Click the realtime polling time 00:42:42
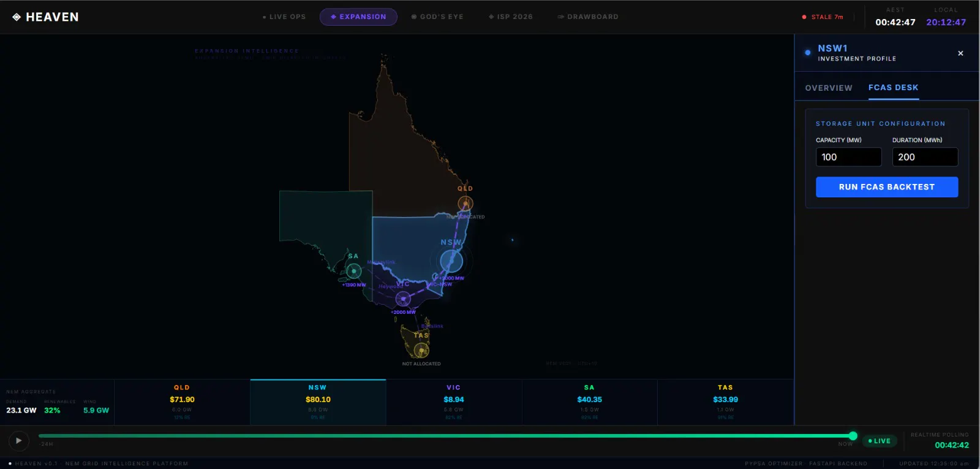Screen dimensions: 980x469 (952, 445)
